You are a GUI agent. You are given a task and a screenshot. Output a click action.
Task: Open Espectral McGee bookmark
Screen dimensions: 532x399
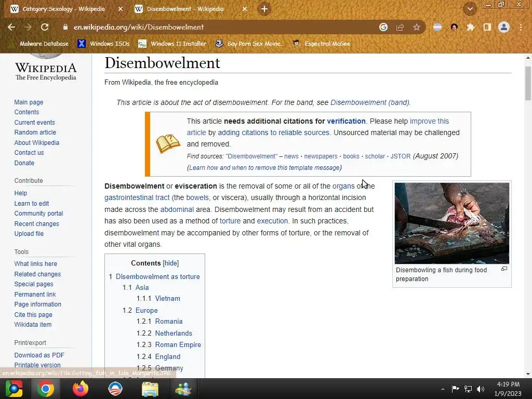321,44
